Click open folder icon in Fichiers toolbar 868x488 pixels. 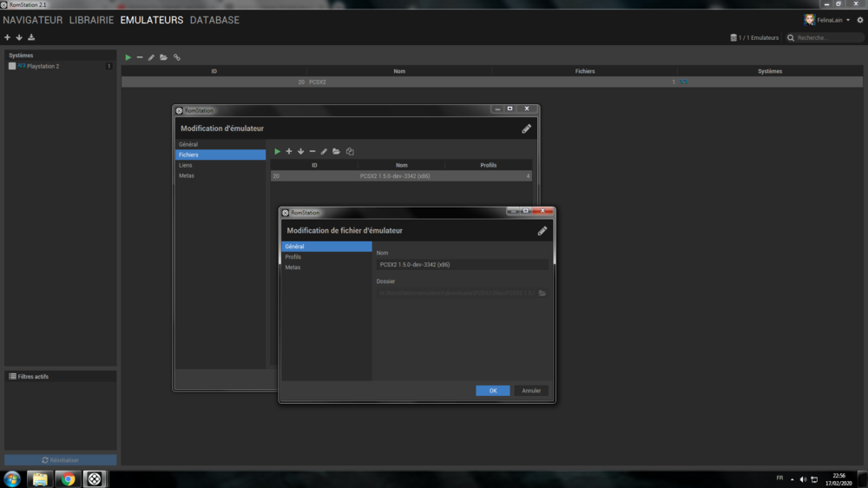[336, 151]
